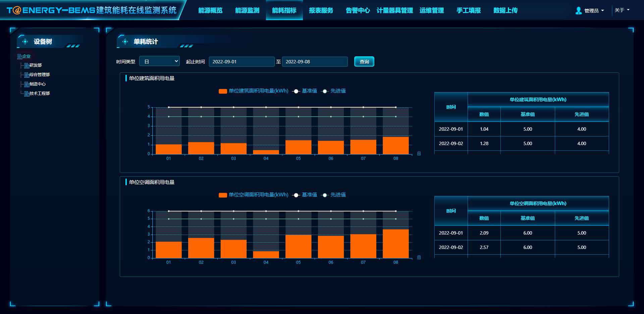
Task: Expand the 管理员 user dropdown
Action: pyautogui.click(x=594, y=11)
